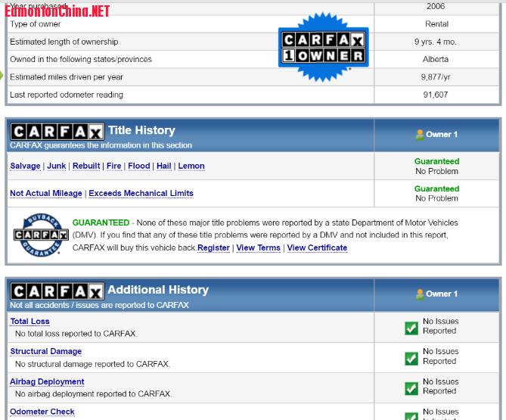This screenshot has width=506, height=420.
Task: Click the CARFAX Buyback Guarantee seal
Action: pyautogui.click(x=36, y=235)
